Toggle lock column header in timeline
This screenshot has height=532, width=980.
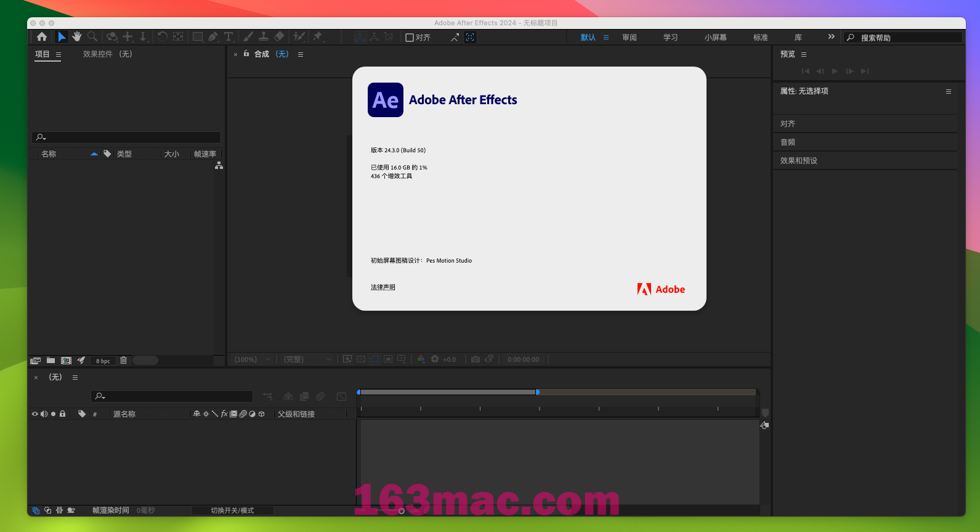pyautogui.click(x=62, y=414)
